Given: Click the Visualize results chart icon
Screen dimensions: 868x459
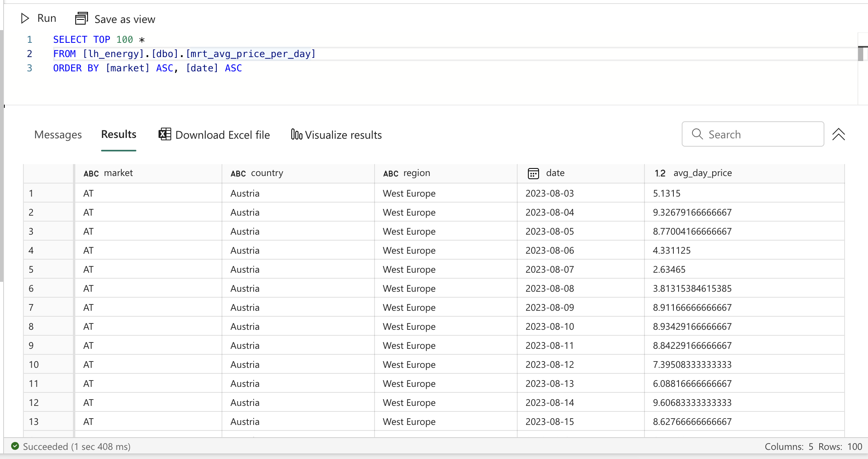Looking at the screenshot, I should pyautogui.click(x=296, y=134).
